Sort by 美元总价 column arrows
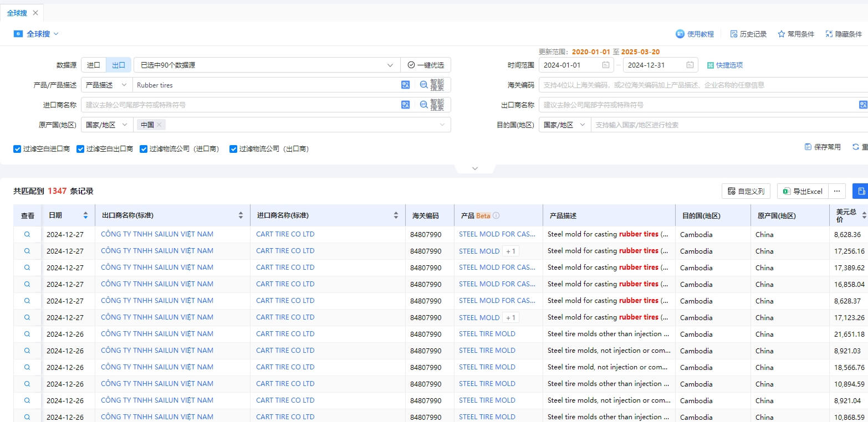 click(x=865, y=215)
